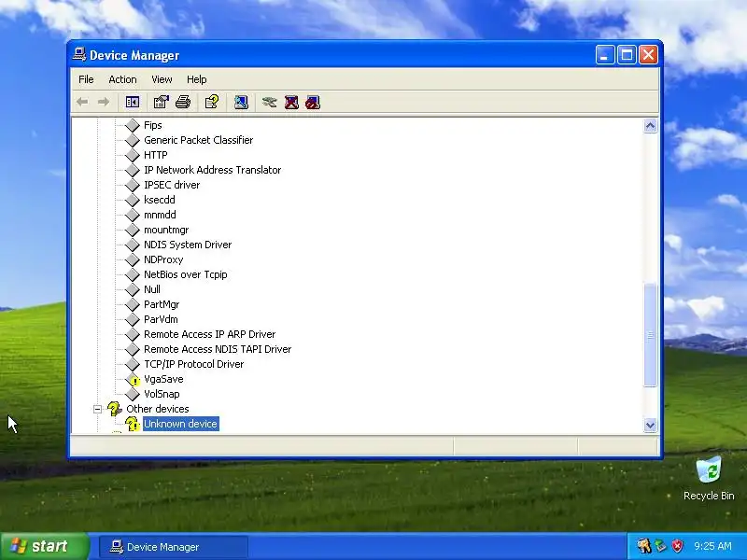The height and width of the screenshot is (560, 747).
Task: Select Remote Access NDIS TAPI Driver
Action: (218, 349)
